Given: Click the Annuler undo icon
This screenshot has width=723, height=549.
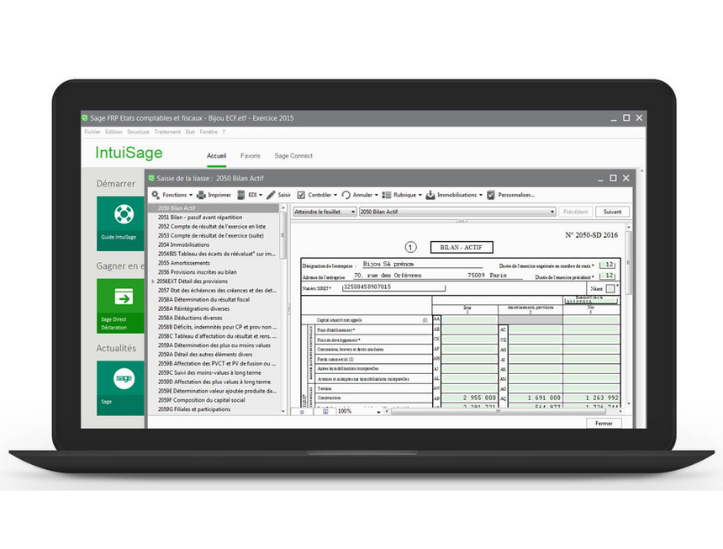Looking at the screenshot, I should pyautogui.click(x=346, y=195).
